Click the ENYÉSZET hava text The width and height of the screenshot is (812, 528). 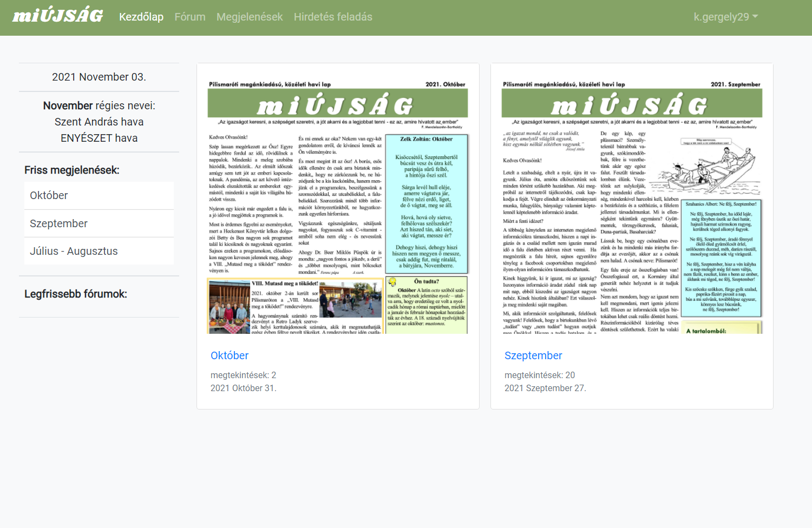pyautogui.click(x=99, y=138)
